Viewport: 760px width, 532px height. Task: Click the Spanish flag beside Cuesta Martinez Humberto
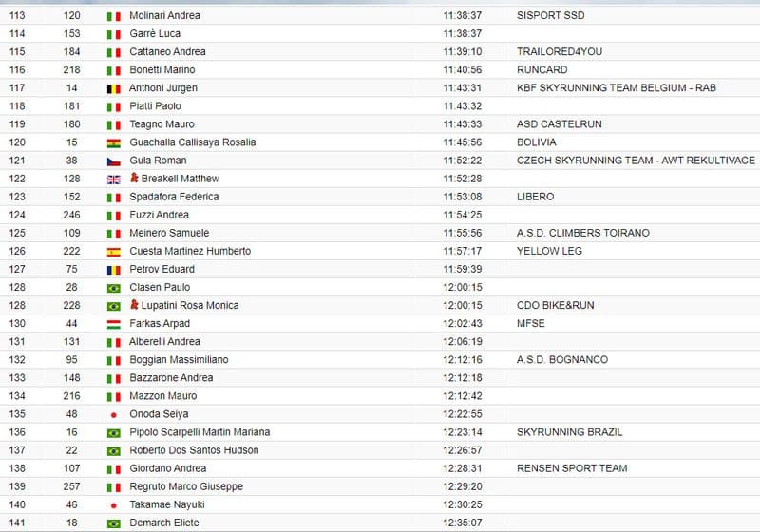tap(113, 252)
